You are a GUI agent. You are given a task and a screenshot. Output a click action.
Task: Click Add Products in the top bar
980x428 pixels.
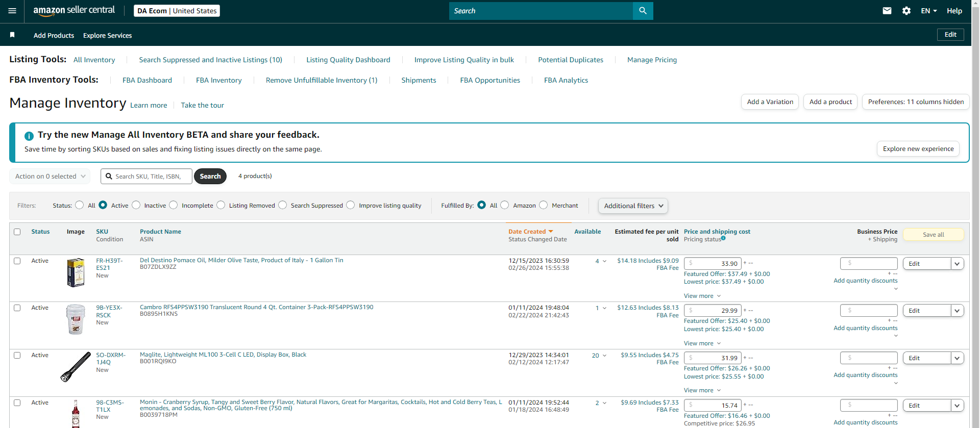coord(54,35)
